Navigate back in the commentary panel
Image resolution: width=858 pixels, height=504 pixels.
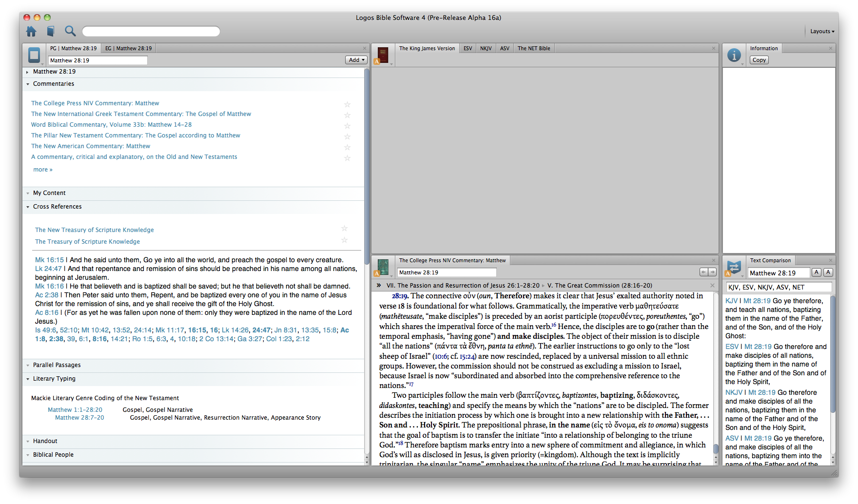tap(703, 272)
